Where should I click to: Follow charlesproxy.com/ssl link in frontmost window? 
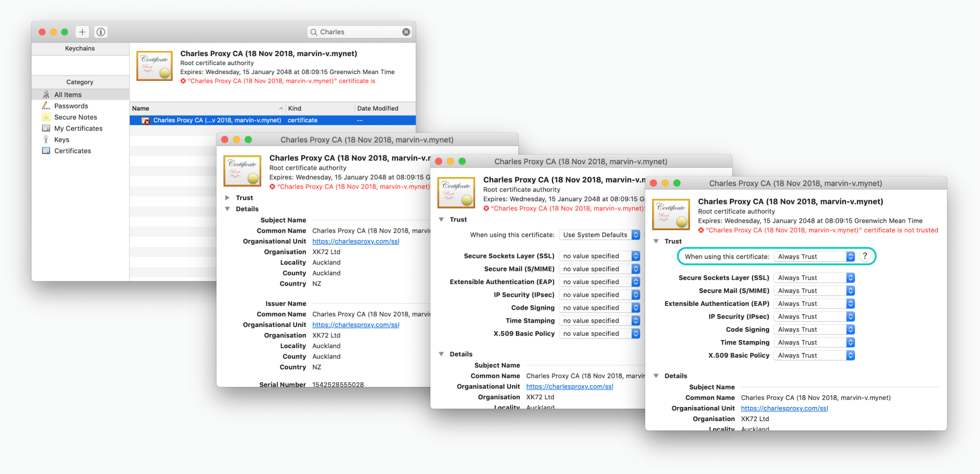click(784, 408)
